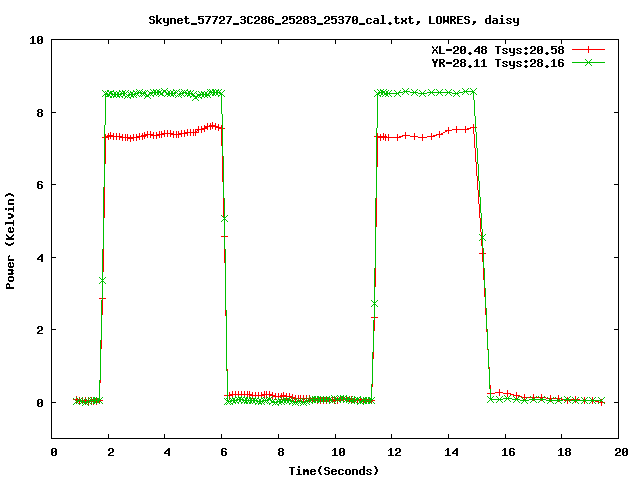Viewport: 640px width, 480px height.
Task: Click the 16 tick label on Time axis
Action: coord(508,452)
